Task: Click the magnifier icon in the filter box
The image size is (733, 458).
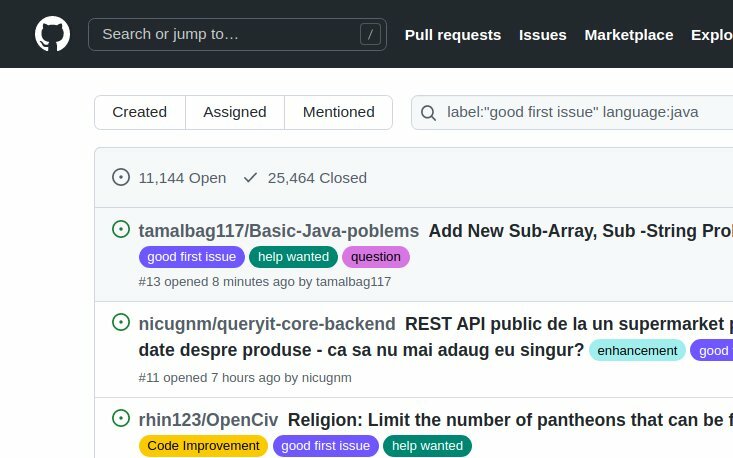Action: pyautogui.click(x=429, y=113)
